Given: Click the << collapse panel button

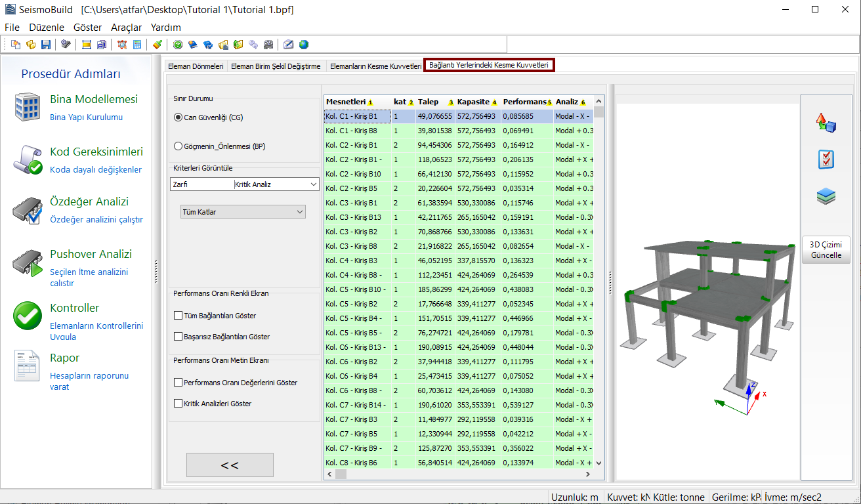Looking at the screenshot, I should (x=230, y=465).
